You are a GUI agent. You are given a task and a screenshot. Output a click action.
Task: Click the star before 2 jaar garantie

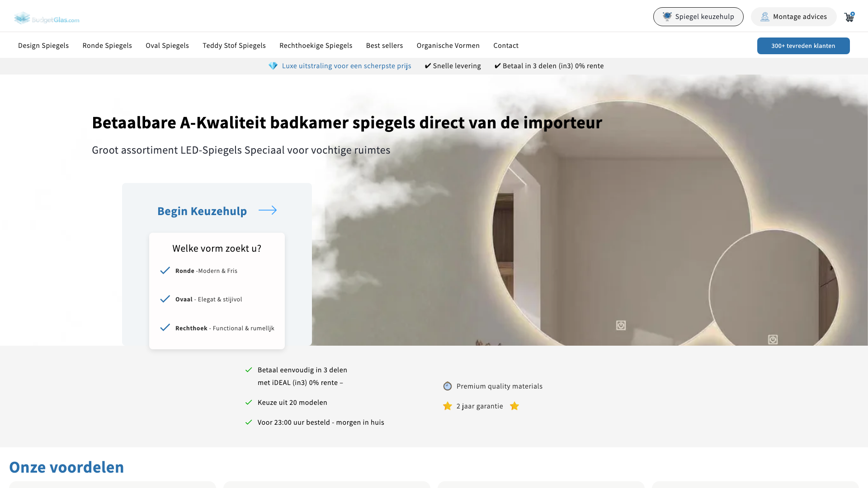coord(447,406)
